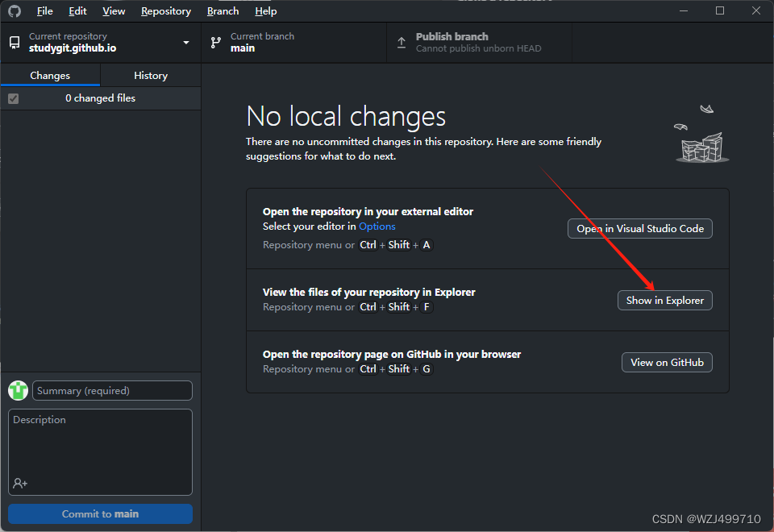Focus the Description text area
The width and height of the screenshot is (774, 532).
pyautogui.click(x=100, y=451)
